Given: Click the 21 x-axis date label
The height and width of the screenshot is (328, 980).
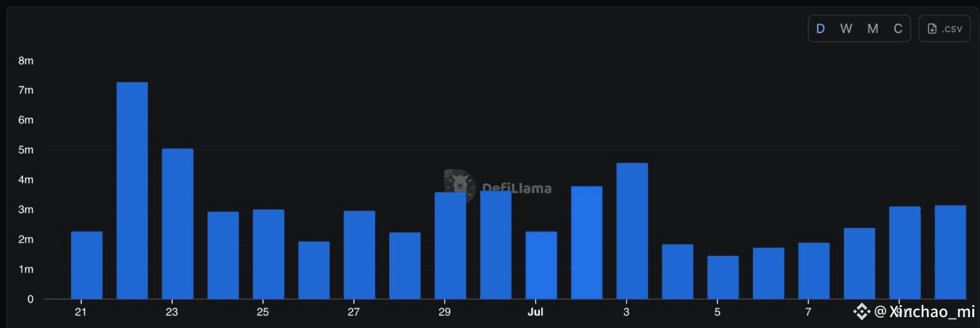Looking at the screenshot, I should tap(80, 312).
